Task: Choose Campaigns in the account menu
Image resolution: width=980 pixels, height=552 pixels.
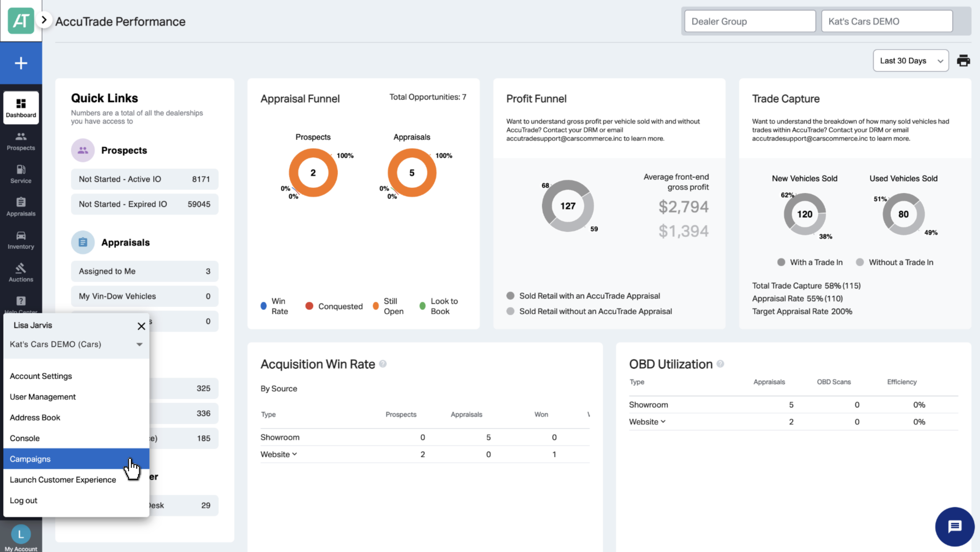Action: 76,459
